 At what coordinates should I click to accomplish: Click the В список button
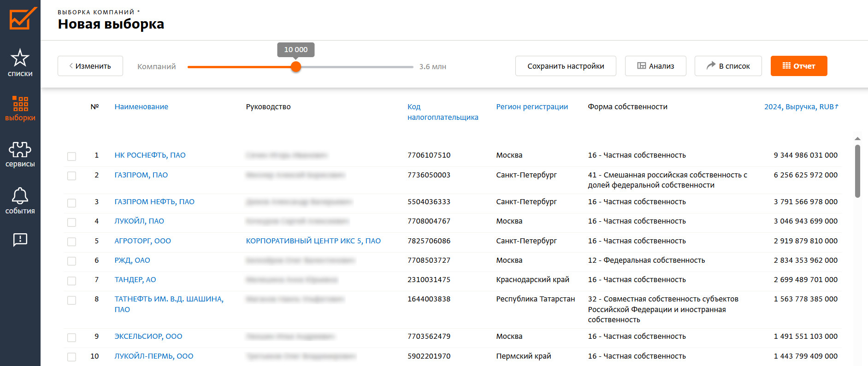click(x=728, y=66)
